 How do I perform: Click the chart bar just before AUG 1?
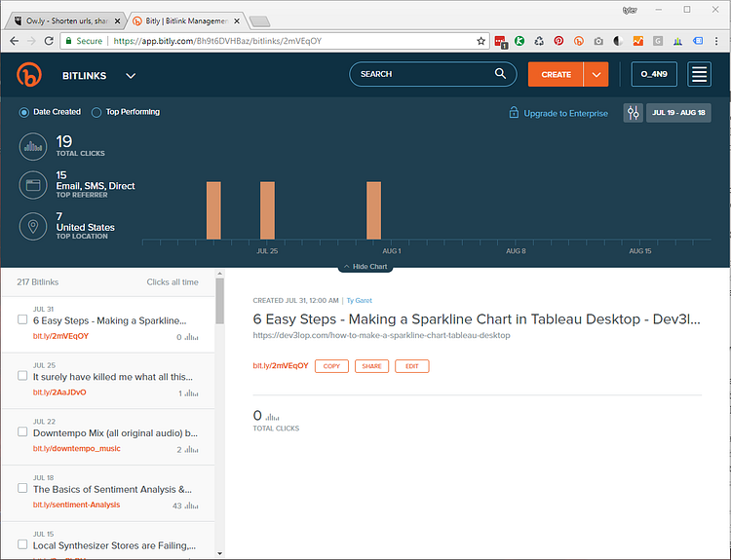tap(373, 210)
